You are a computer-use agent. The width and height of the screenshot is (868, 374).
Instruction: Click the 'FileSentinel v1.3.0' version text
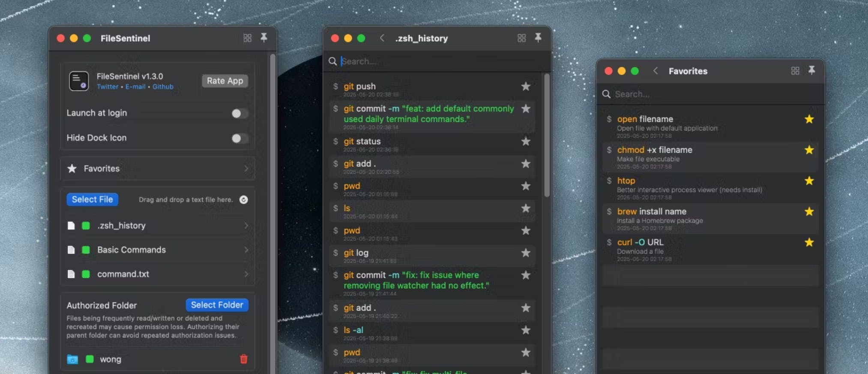130,76
